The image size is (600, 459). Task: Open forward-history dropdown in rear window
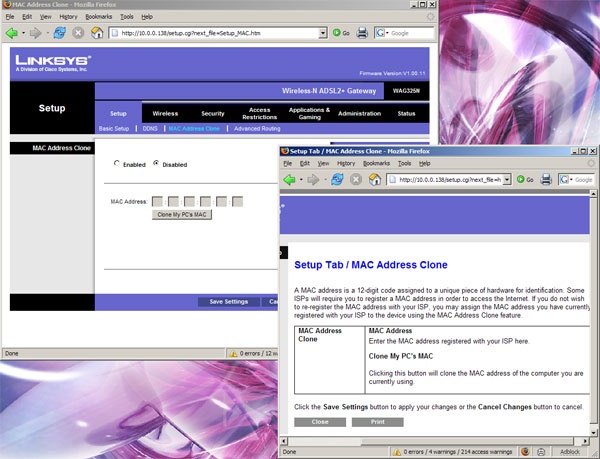click(47, 33)
